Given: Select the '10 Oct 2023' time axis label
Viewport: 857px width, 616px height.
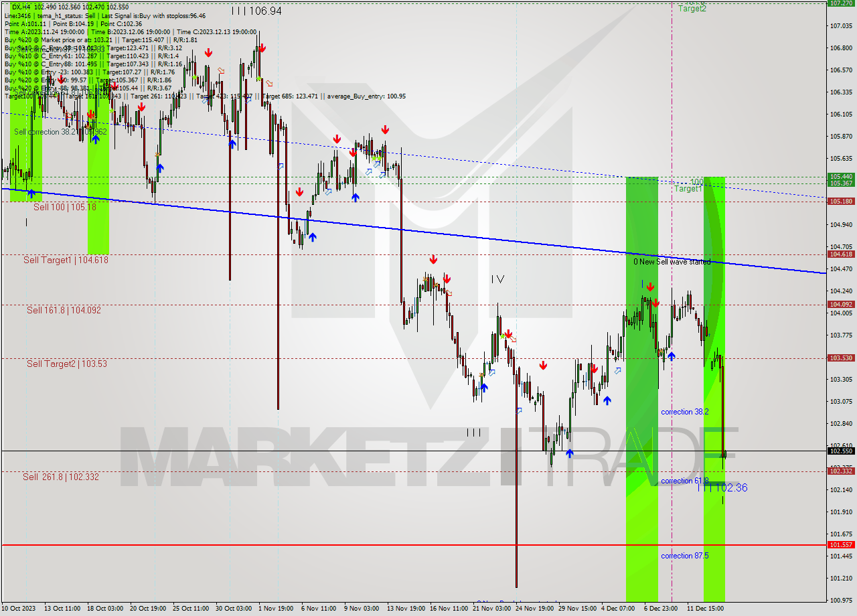Looking at the screenshot, I should 19,609.
